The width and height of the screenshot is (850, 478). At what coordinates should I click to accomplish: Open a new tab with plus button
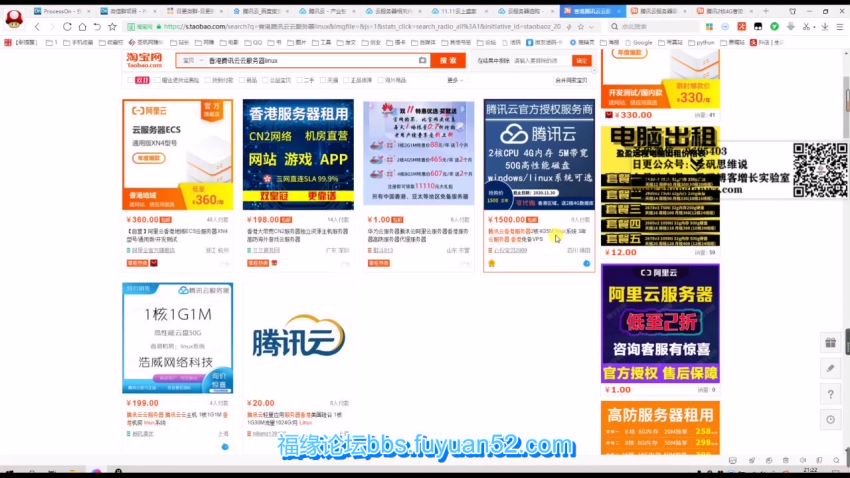point(765,11)
